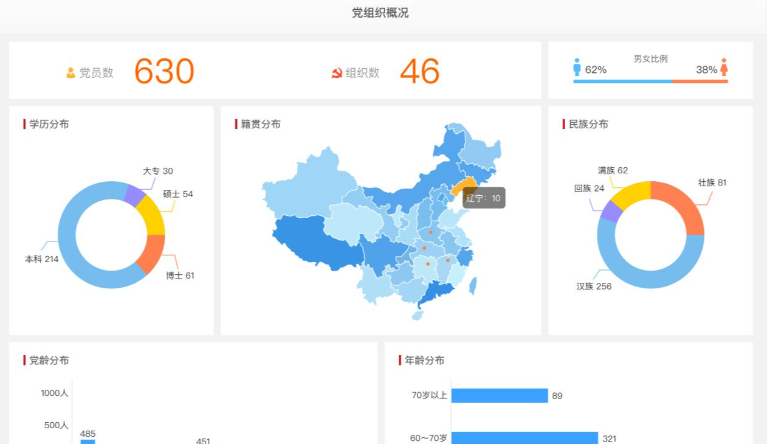
Task: Select the orange 壮族 segment of the ethnicity donut
Action: click(x=682, y=207)
